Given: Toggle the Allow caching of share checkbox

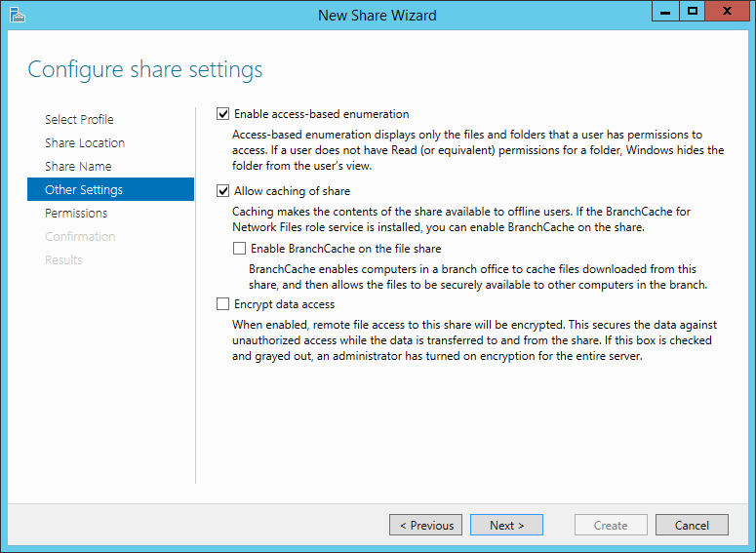Looking at the screenshot, I should 222,191.
